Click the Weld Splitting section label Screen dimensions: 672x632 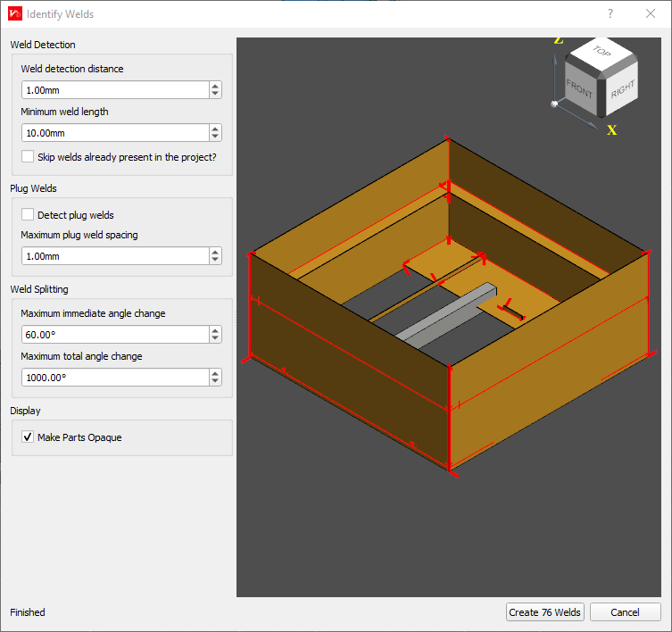[x=39, y=289]
